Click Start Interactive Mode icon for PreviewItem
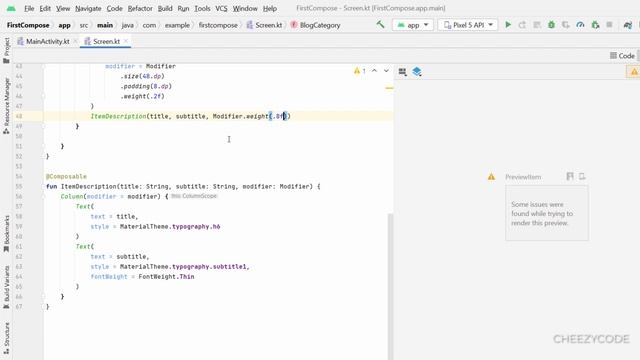Screen dimensions: 640x360 570,176
